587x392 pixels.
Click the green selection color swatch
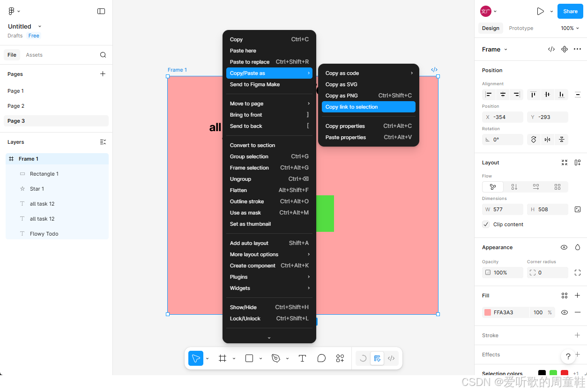tap(553, 373)
